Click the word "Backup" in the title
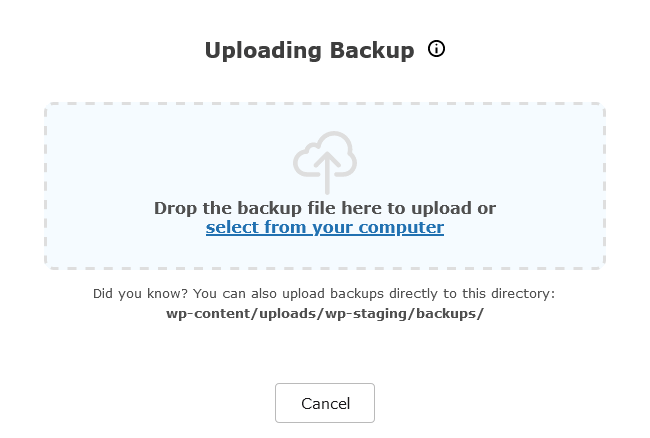Viewport: 650px width, 438px height. 372,51
